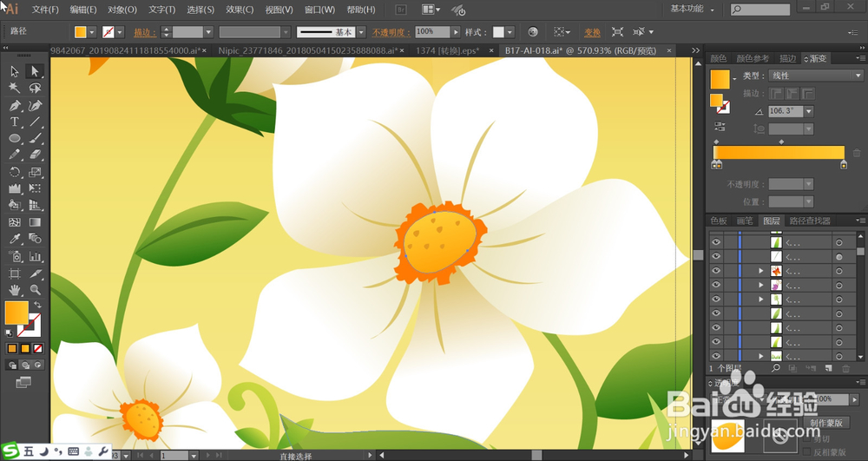868x461 pixels.
Task: Hide the purple flower thumbnail layer row
Action: 716,285
